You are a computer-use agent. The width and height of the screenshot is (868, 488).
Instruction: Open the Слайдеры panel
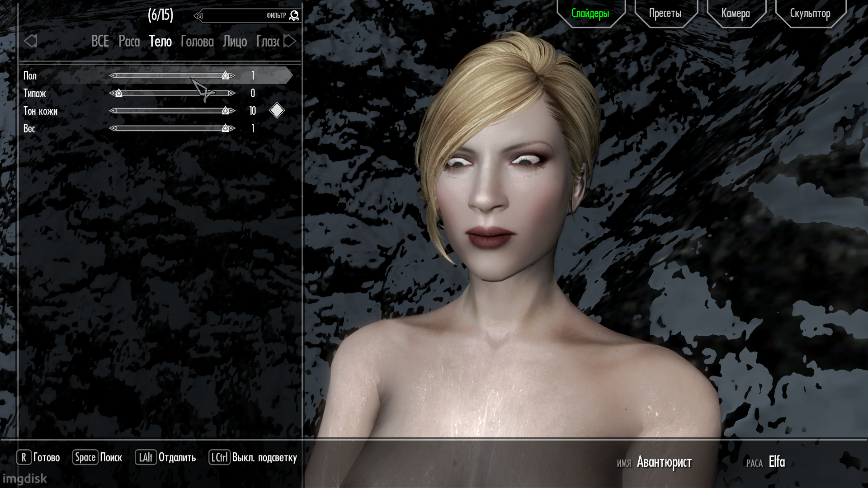590,14
